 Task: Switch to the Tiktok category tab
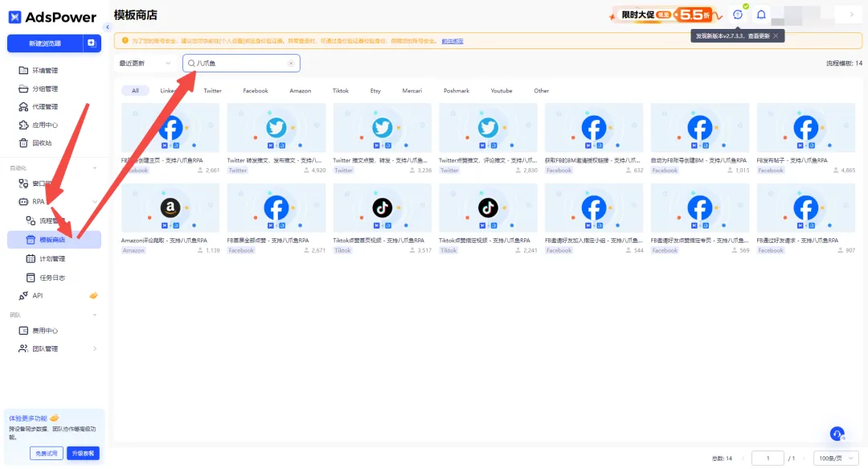click(x=341, y=91)
